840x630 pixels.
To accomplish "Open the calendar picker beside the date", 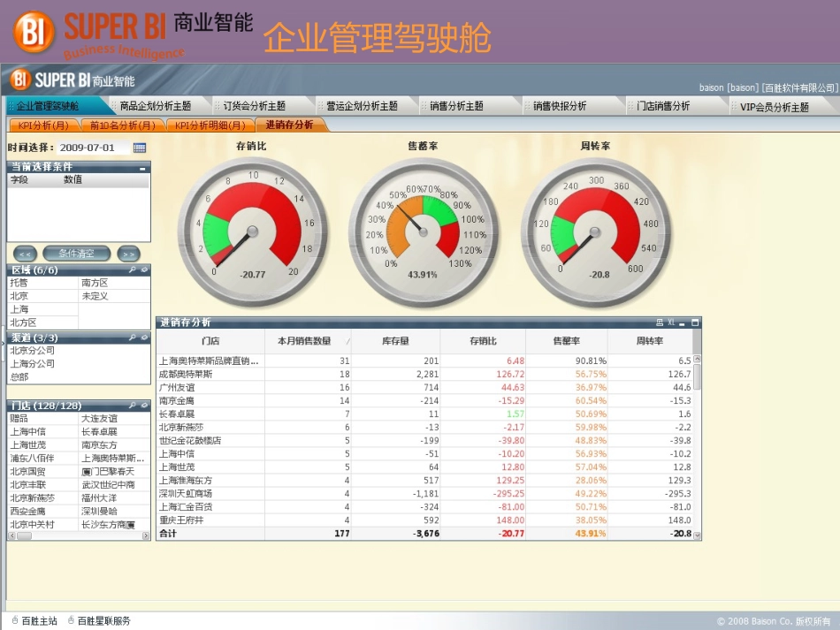I will [x=140, y=148].
